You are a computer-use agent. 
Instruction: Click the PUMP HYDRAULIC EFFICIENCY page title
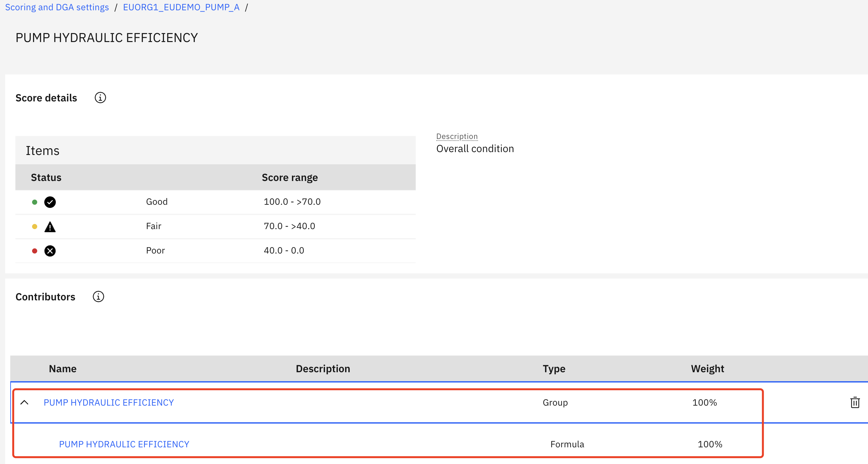(x=106, y=38)
